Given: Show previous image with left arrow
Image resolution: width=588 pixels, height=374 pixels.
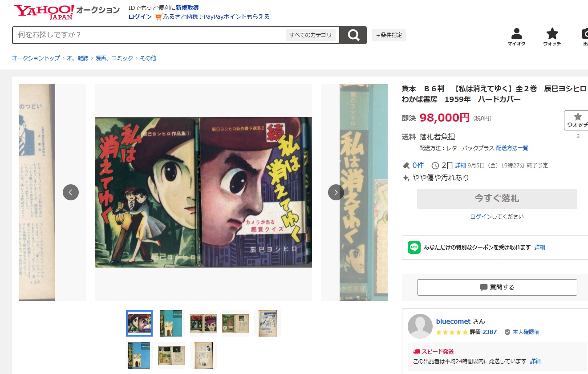Looking at the screenshot, I should click(x=71, y=192).
